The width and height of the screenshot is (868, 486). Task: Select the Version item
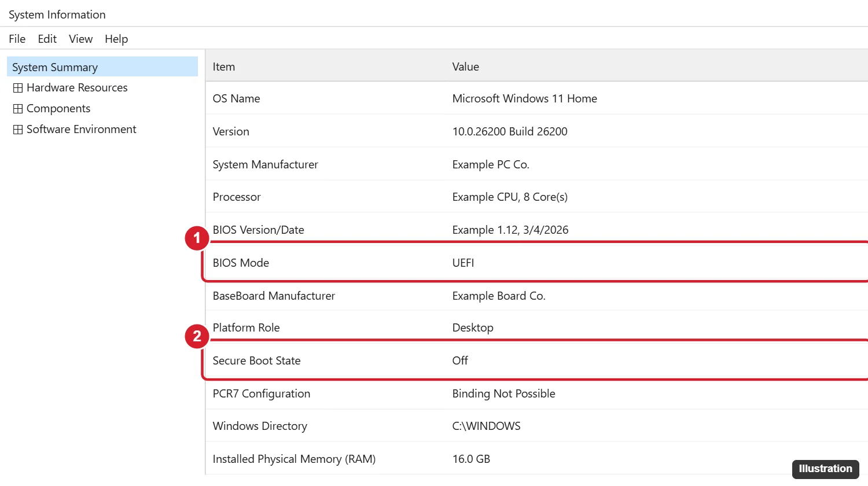[231, 131]
